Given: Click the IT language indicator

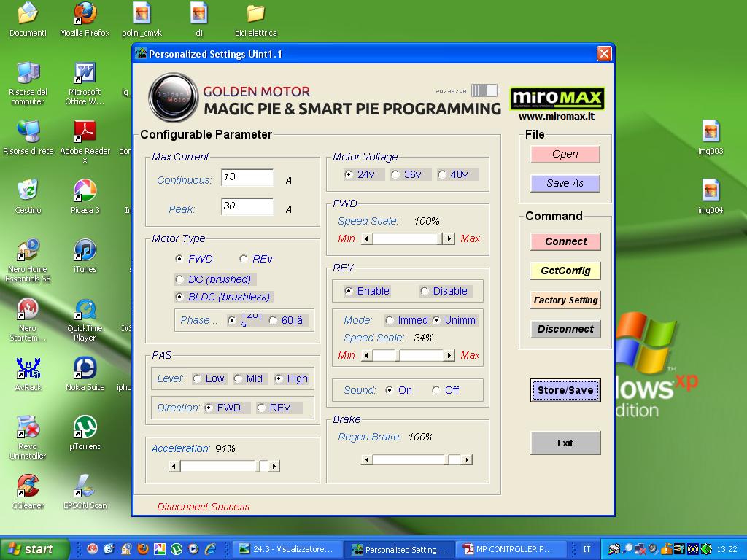Looking at the screenshot, I should tap(587, 549).
